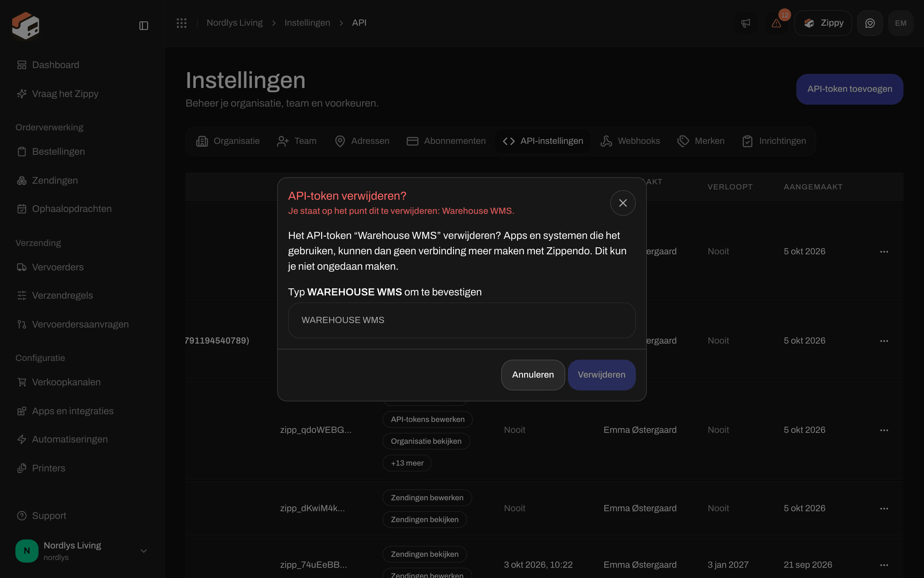Select the API-instellingen tab
This screenshot has width=924, height=578.
click(x=543, y=141)
